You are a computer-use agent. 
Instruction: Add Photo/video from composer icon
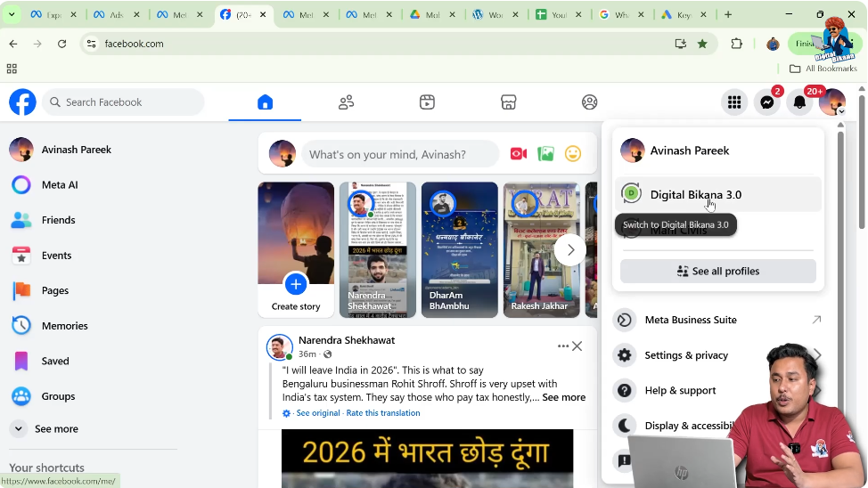coord(545,154)
